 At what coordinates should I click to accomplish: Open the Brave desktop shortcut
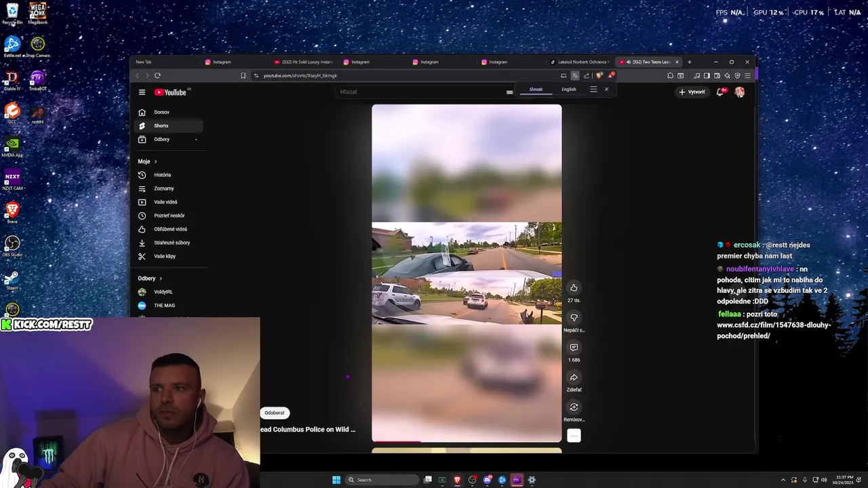click(12, 213)
